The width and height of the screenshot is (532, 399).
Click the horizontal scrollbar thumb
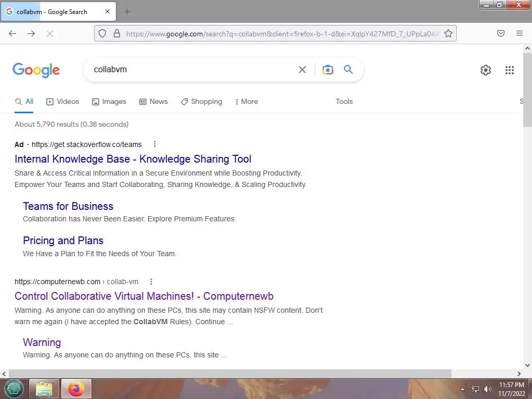tap(230, 374)
